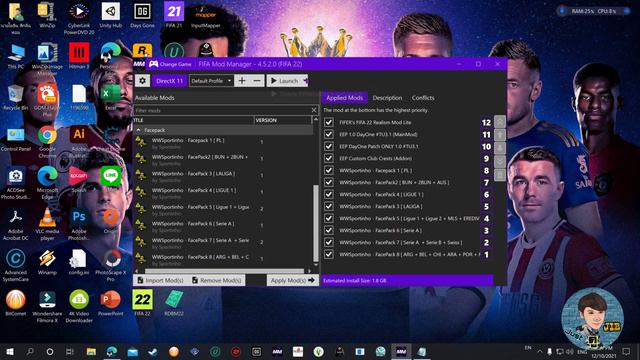Select FacePack 4 [LIGUE 1] in Available Mods
The width and height of the screenshot is (640, 360).
pos(223,192)
